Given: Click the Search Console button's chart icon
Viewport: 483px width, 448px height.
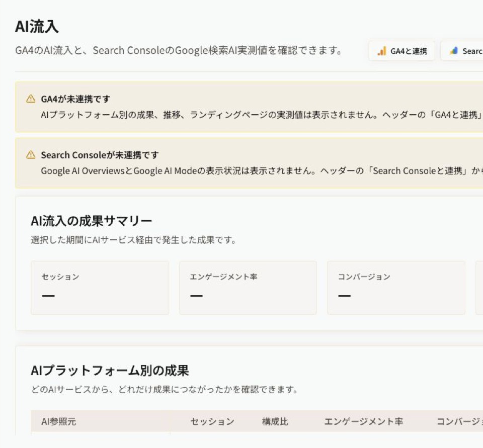Looking at the screenshot, I should pos(454,51).
